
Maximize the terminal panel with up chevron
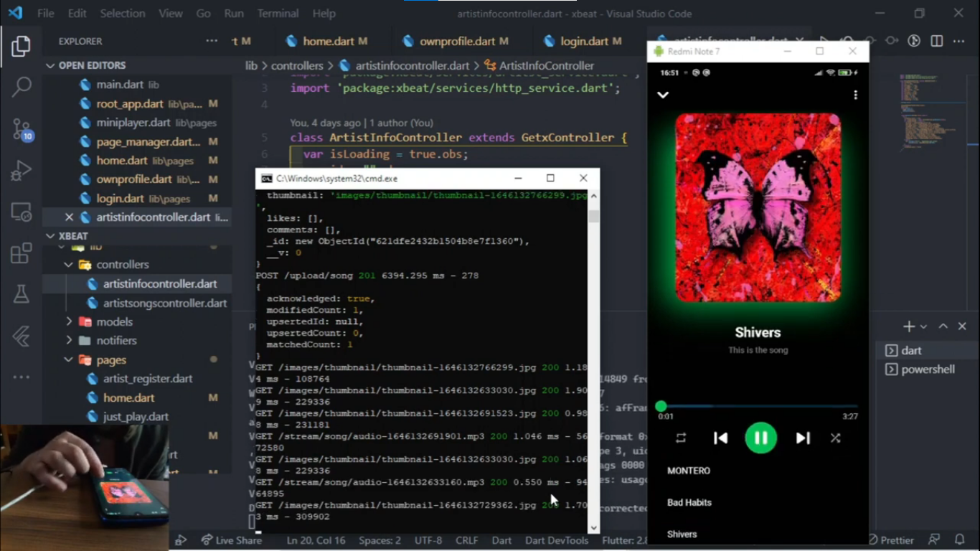point(943,326)
